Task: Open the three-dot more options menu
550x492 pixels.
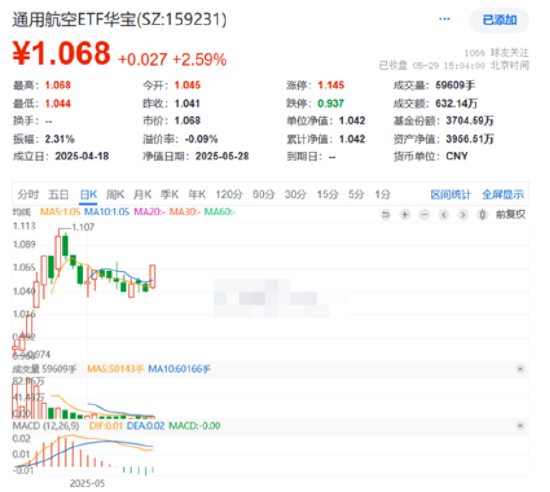Action: (444, 19)
